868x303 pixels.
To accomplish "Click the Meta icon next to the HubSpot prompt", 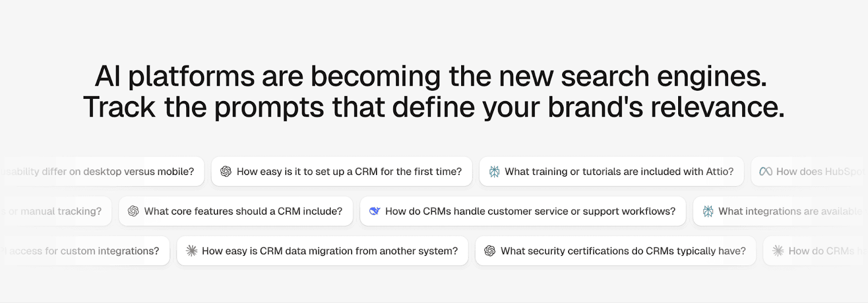I will [765, 172].
